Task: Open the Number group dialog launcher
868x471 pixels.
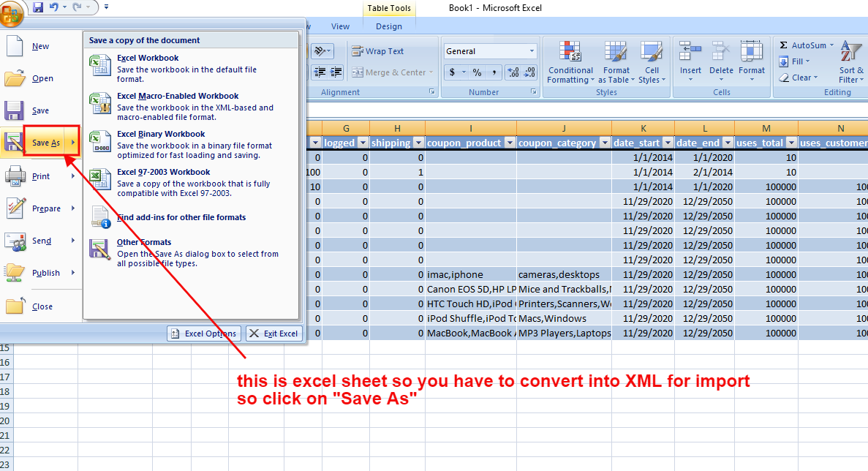Action: pos(534,92)
